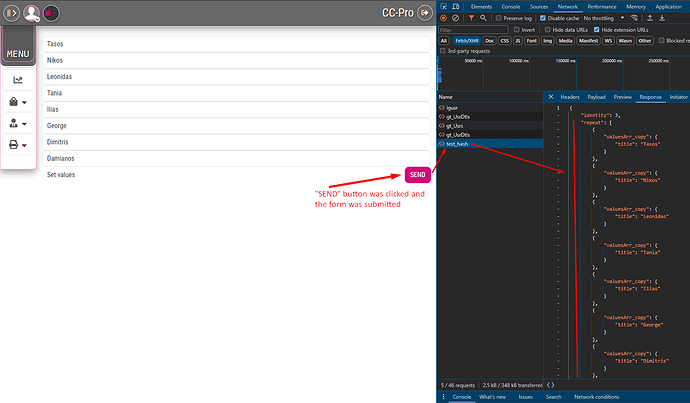Select the Tasos input field

click(236, 44)
